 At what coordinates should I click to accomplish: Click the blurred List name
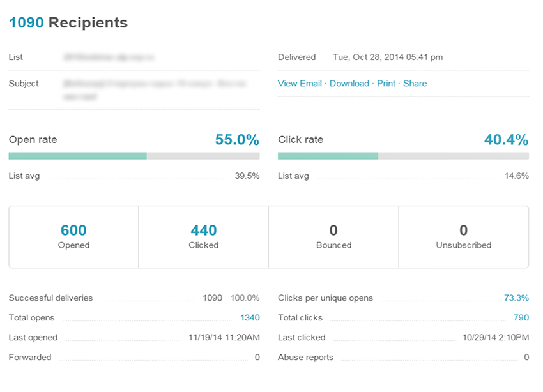pyautogui.click(x=109, y=57)
